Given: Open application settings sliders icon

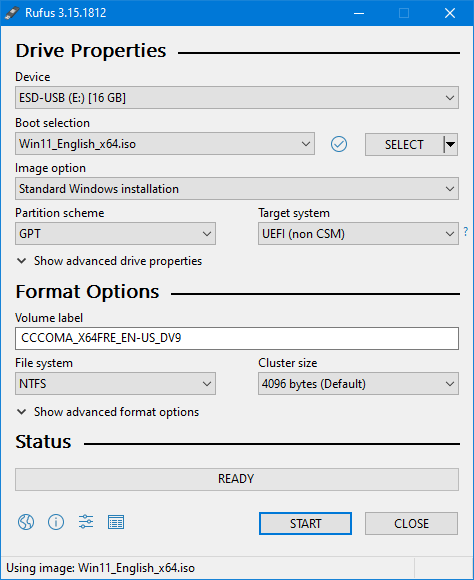Looking at the screenshot, I should tap(86, 522).
